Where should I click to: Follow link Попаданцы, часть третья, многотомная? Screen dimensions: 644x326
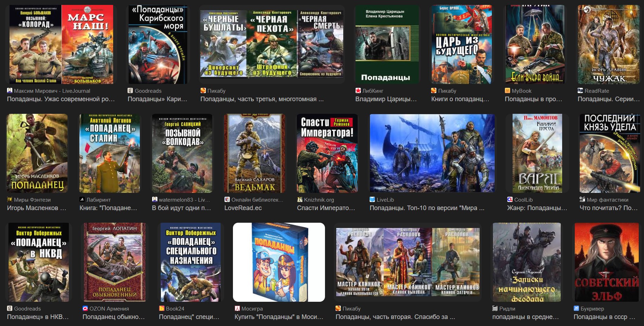pyautogui.click(x=262, y=99)
